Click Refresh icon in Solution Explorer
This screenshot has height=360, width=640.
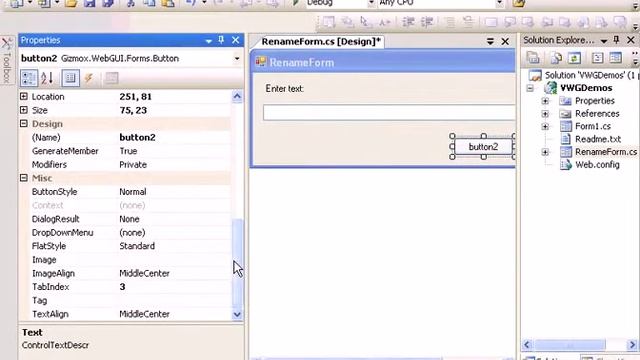click(574, 58)
